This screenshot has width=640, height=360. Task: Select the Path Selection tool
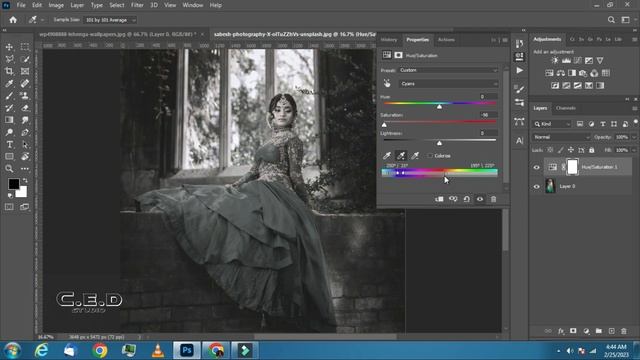point(25,144)
